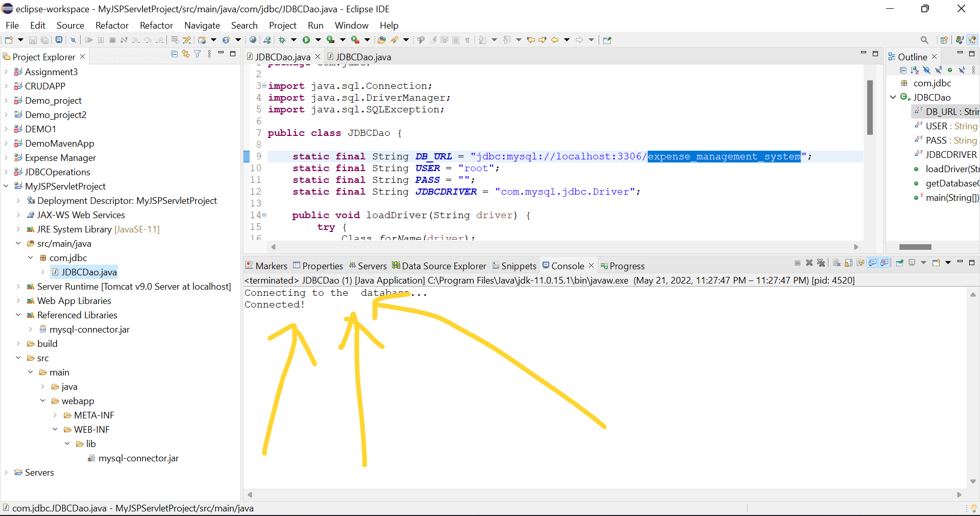Collapse all nodes in Project Explorer
This screenshot has width=980, height=516.
(x=174, y=54)
